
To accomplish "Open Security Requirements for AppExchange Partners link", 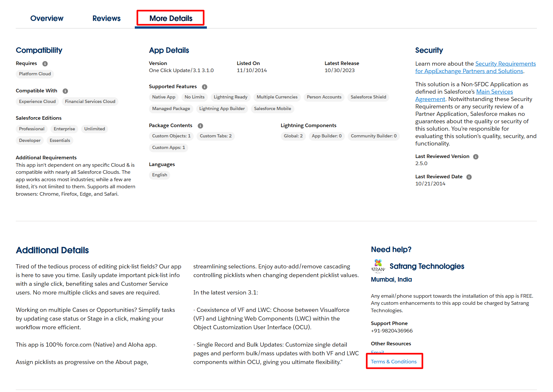I will 475,67.
